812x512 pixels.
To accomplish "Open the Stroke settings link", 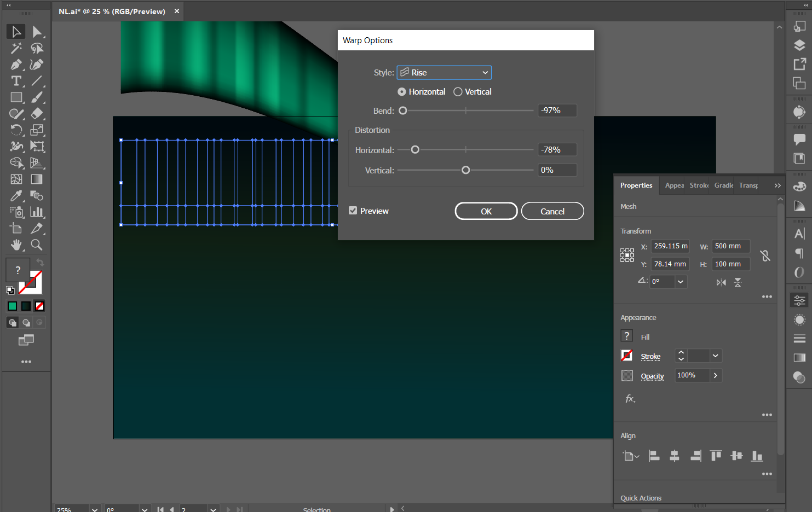I will 650,357.
